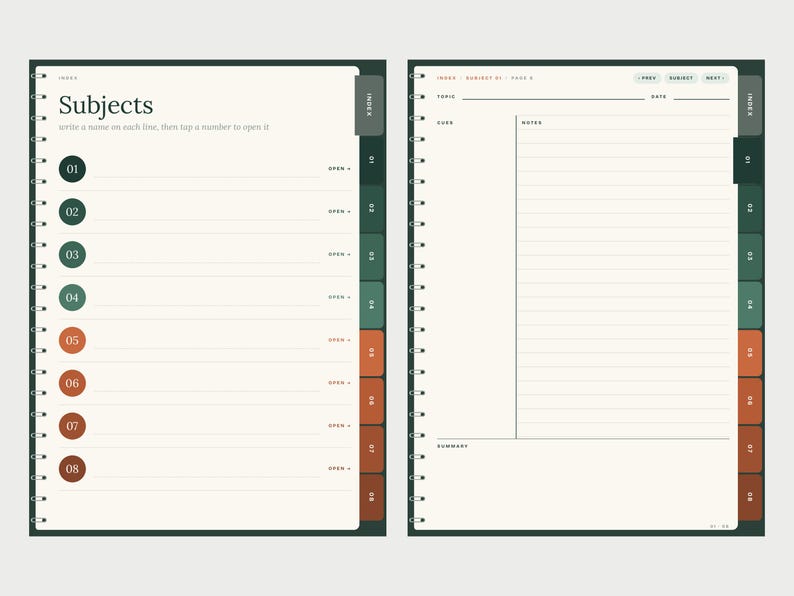This screenshot has height=596, width=794.
Task: Click the small INDEX label above Subjects
Action: coord(68,78)
